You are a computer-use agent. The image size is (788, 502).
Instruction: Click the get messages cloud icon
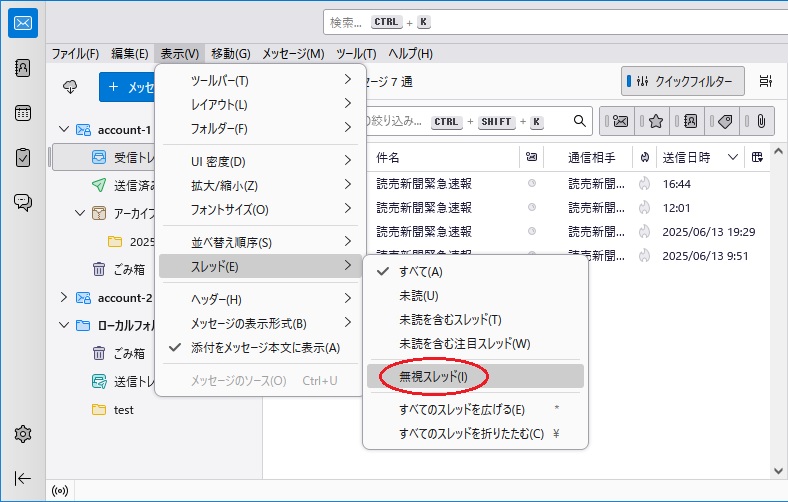pyautogui.click(x=70, y=87)
